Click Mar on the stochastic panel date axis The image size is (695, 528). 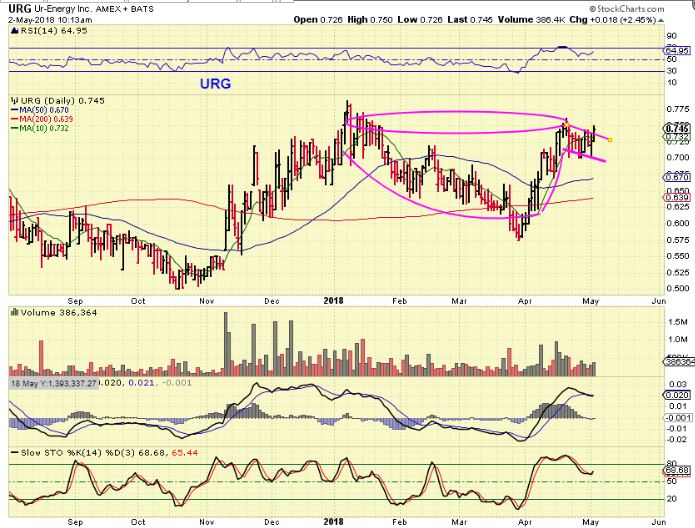459,522
